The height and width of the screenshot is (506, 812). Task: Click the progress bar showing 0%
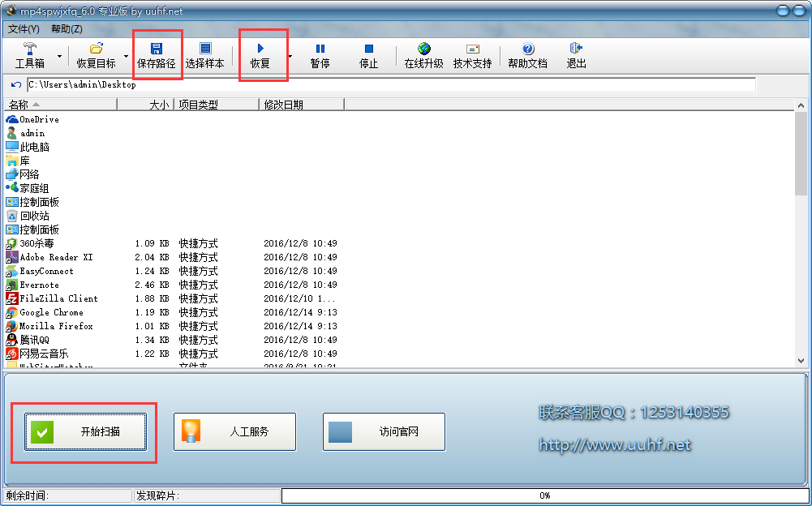tap(545, 495)
